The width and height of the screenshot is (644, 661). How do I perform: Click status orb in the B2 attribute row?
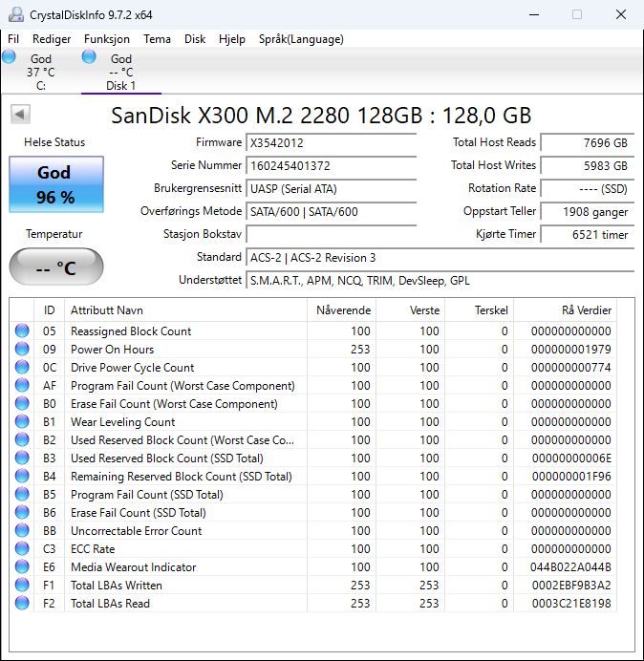click(22, 439)
